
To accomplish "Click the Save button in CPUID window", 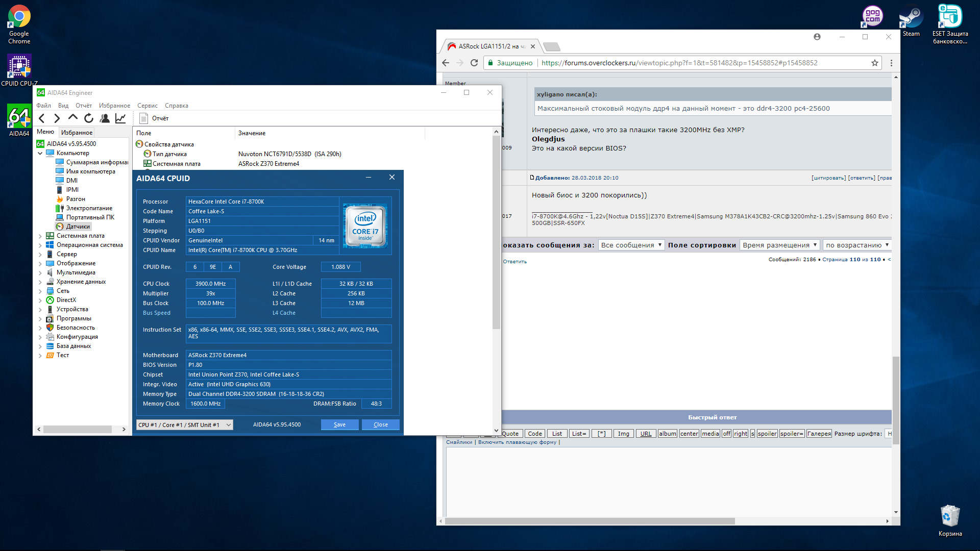I will click(x=339, y=424).
